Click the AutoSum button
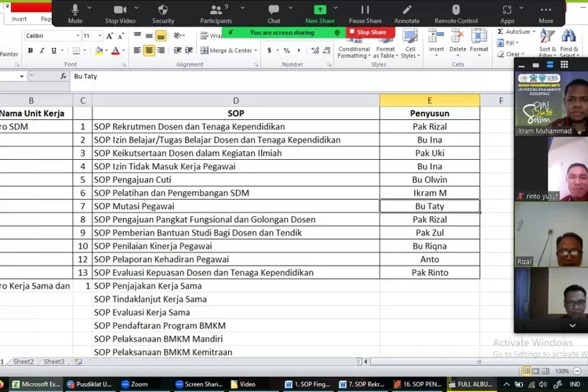 tap(518, 32)
